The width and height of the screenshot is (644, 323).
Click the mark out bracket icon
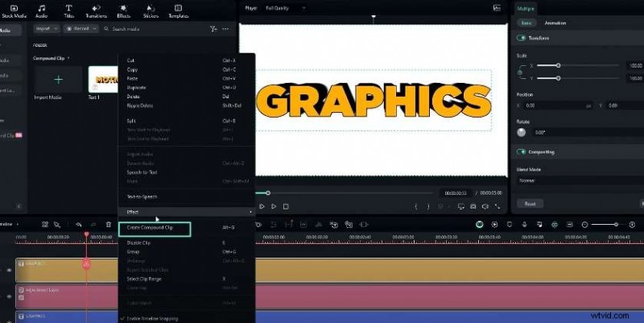[x=428, y=206]
